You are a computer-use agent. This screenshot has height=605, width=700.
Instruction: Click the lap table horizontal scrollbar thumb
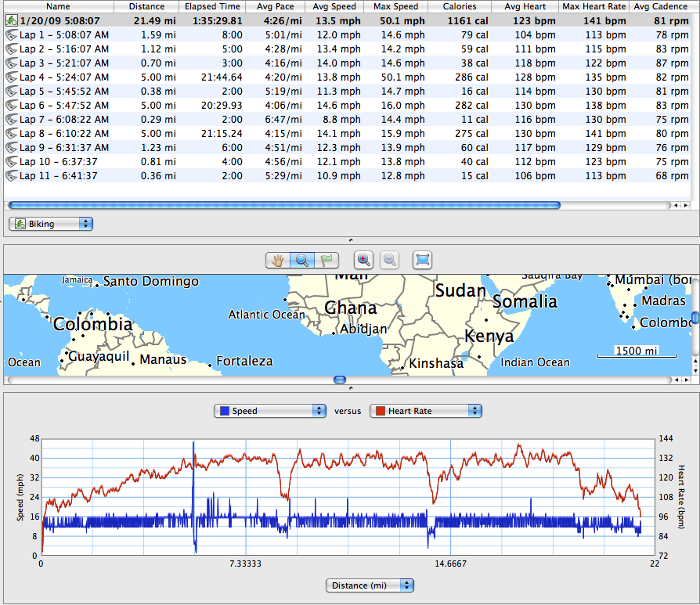[x=284, y=205]
